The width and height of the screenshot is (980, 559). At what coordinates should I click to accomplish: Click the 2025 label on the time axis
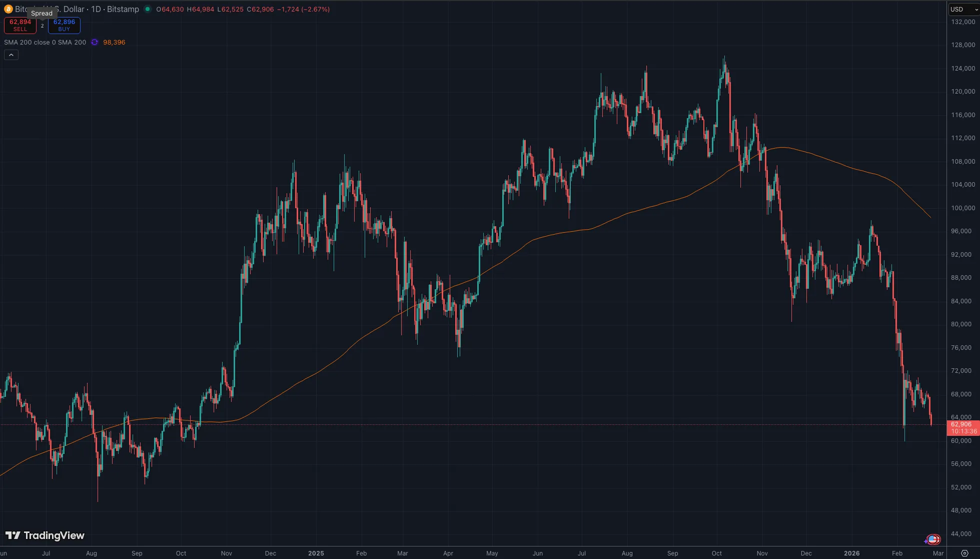(x=316, y=553)
